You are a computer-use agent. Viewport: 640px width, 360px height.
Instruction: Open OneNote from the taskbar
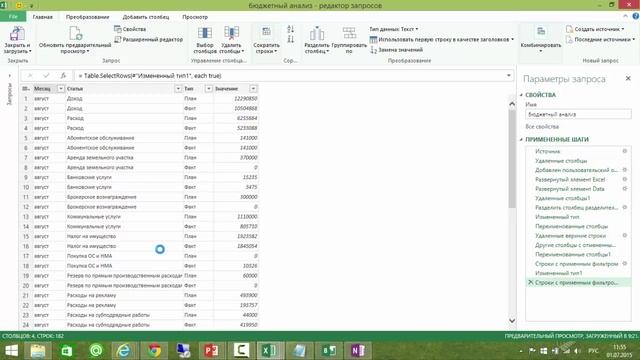point(358,351)
